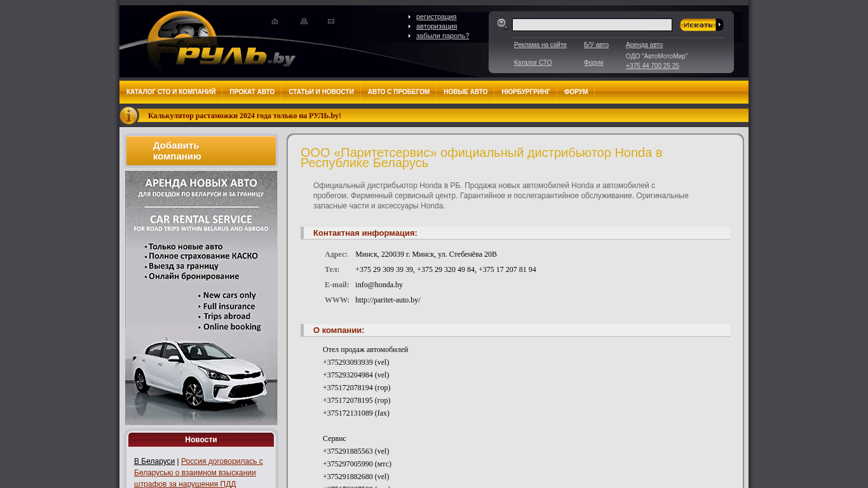Click phone +375297005990 (мтс)

point(357,464)
